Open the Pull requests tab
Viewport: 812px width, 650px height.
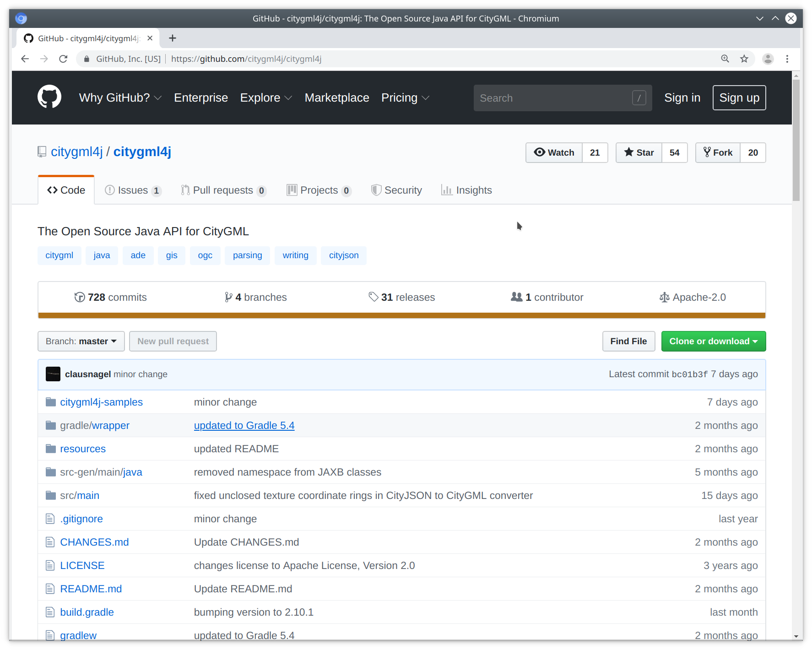(223, 190)
